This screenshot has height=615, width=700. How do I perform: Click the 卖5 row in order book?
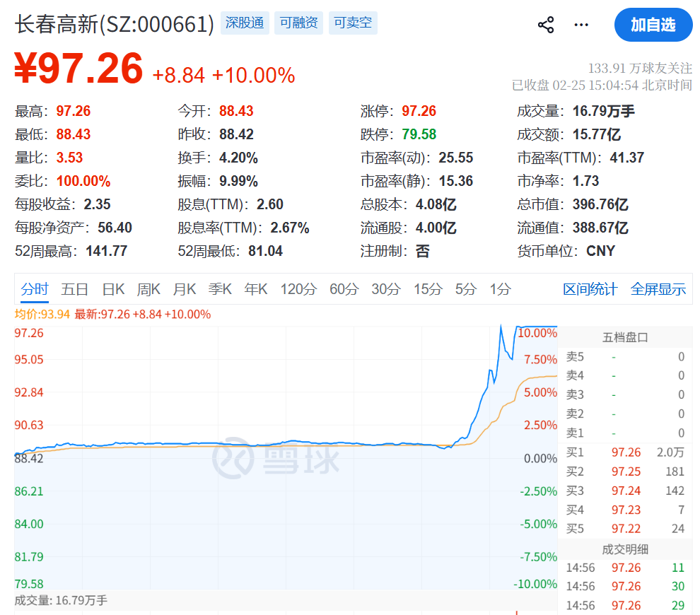625,357
